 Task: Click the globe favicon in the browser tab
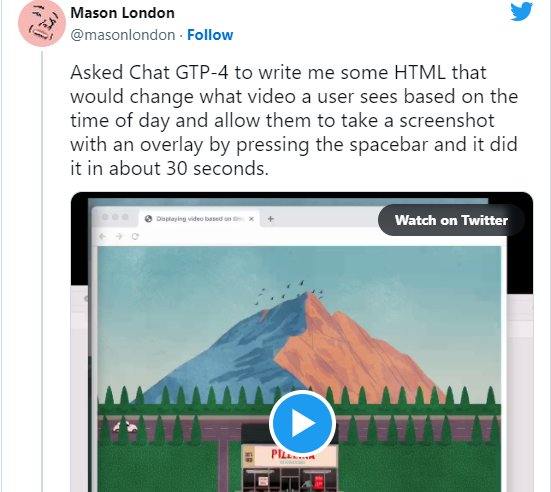pos(148,219)
